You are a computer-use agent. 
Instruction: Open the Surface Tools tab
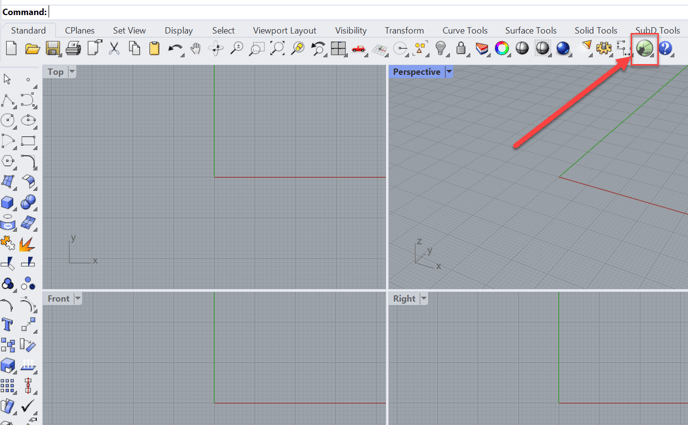530,30
